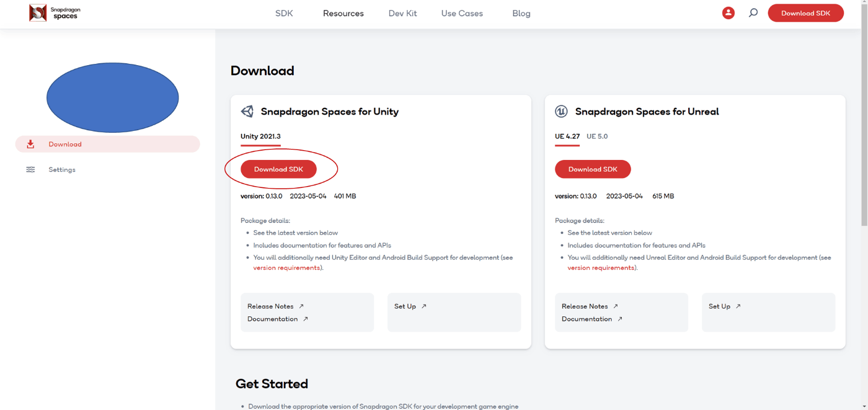Open Unreal Release Notes link
The width and height of the screenshot is (868, 410).
point(585,306)
